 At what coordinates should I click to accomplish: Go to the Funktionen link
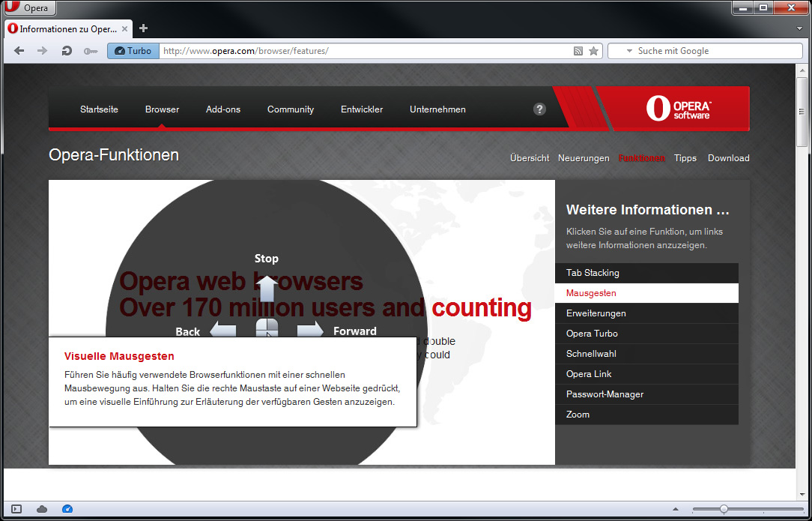tap(642, 158)
